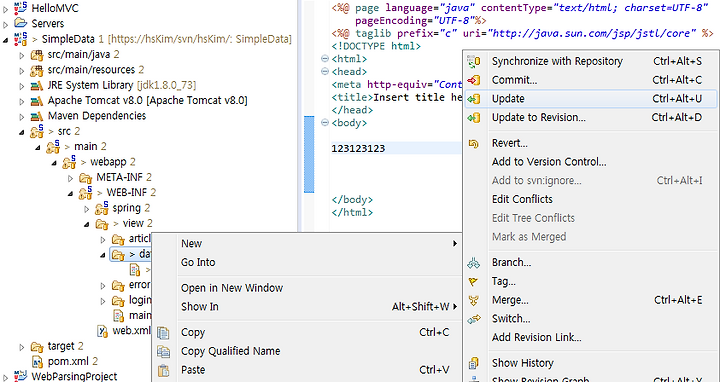Open the New submenu
Viewport: 720px width, 382px height.
click(306, 243)
